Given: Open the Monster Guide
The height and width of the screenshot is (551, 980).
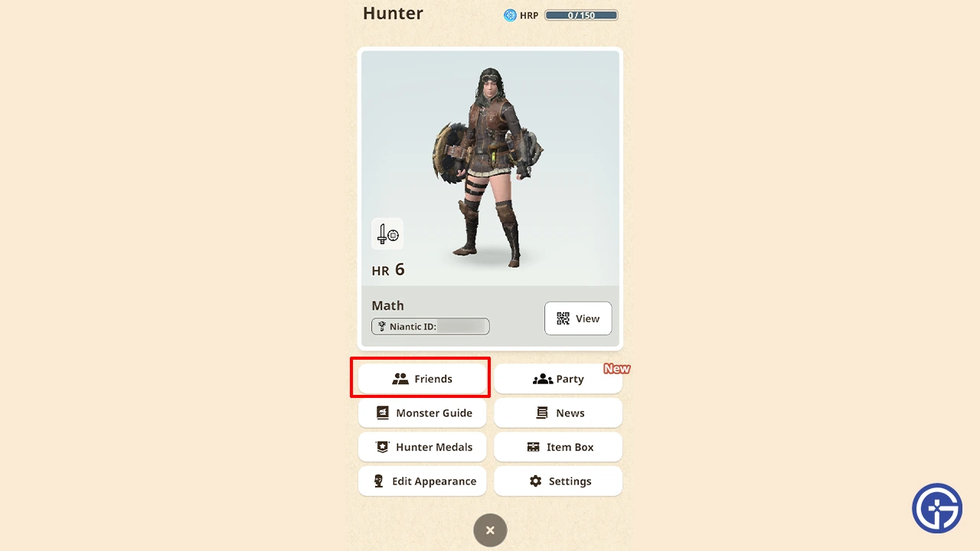Looking at the screenshot, I should [x=422, y=413].
